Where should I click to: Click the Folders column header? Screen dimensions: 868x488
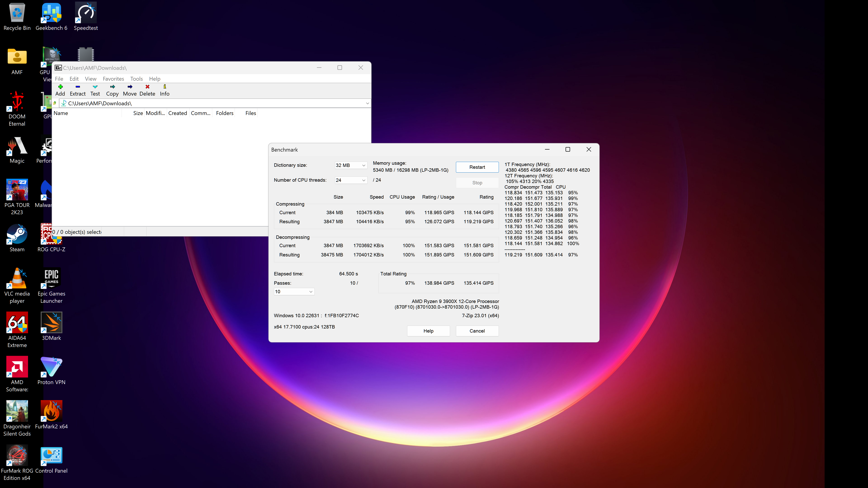(x=223, y=113)
